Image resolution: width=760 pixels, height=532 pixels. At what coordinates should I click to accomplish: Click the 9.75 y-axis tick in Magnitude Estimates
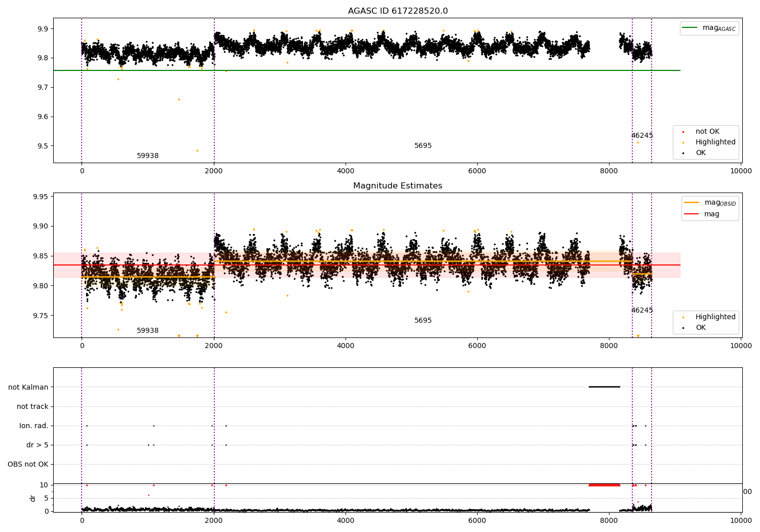(x=41, y=316)
